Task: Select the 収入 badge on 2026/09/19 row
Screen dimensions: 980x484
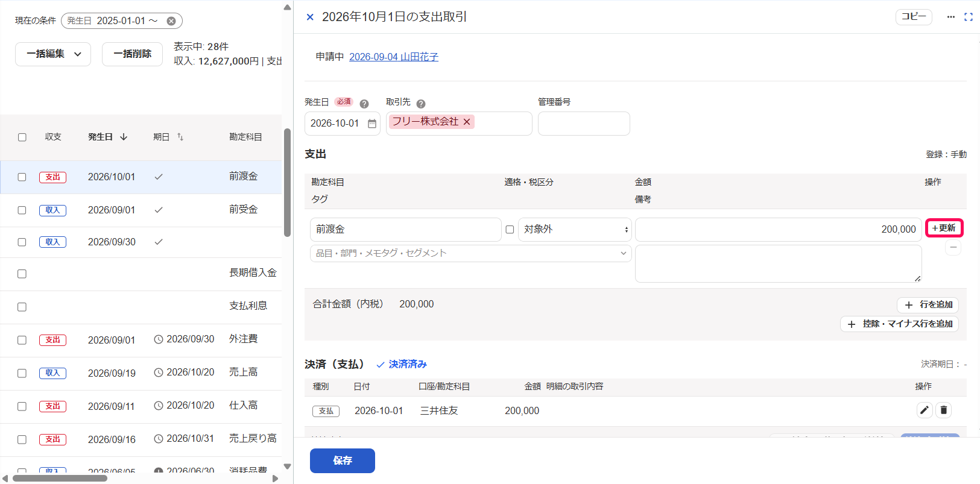Action: [52, 373]
